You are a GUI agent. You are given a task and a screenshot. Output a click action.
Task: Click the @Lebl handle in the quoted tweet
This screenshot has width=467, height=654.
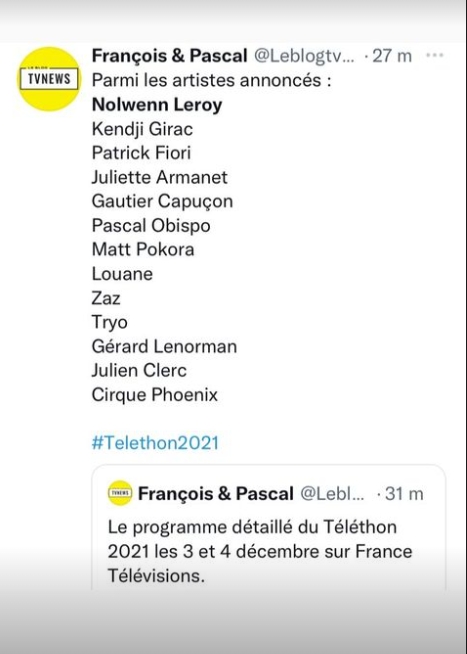[332, 494]
